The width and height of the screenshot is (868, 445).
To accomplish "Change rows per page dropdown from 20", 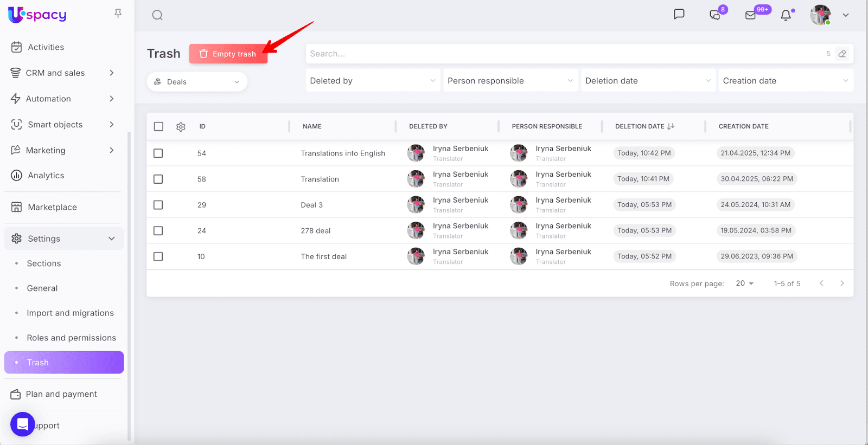I will pyautogui.click(x=744, y=283).
